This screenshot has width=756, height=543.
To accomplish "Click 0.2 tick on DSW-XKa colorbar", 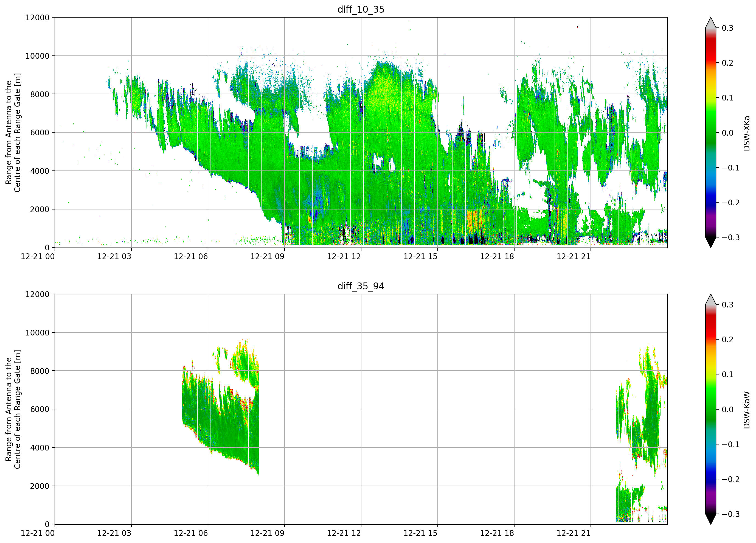I will coord(728,63).
